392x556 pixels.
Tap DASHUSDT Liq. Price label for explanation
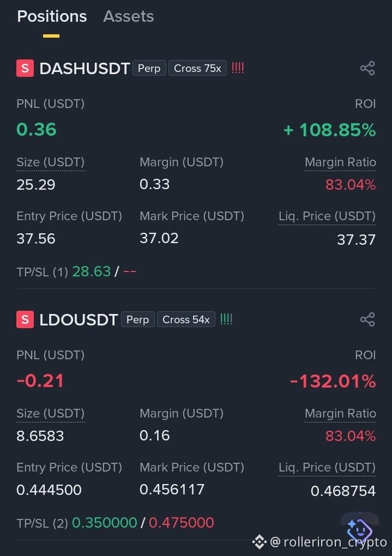(327, 216)
